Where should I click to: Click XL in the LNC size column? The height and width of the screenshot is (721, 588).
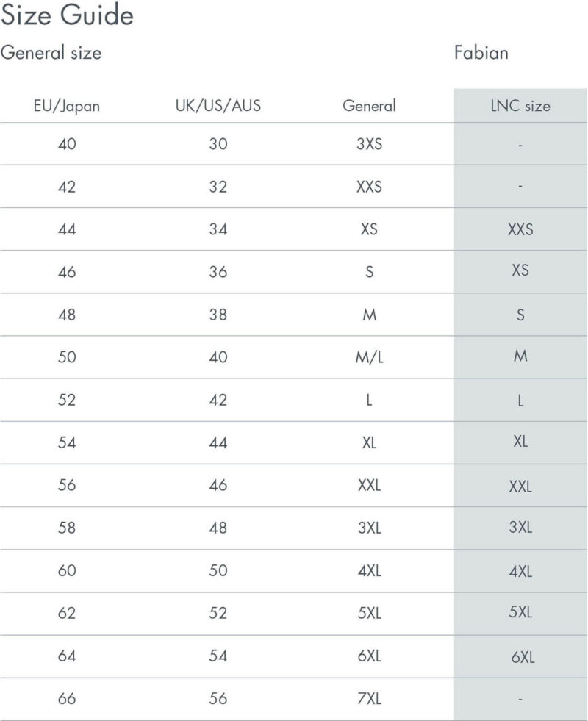point(520,442)
